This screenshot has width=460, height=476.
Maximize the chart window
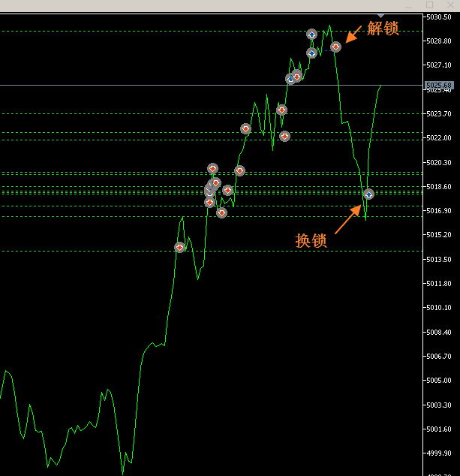coord(429,5)
